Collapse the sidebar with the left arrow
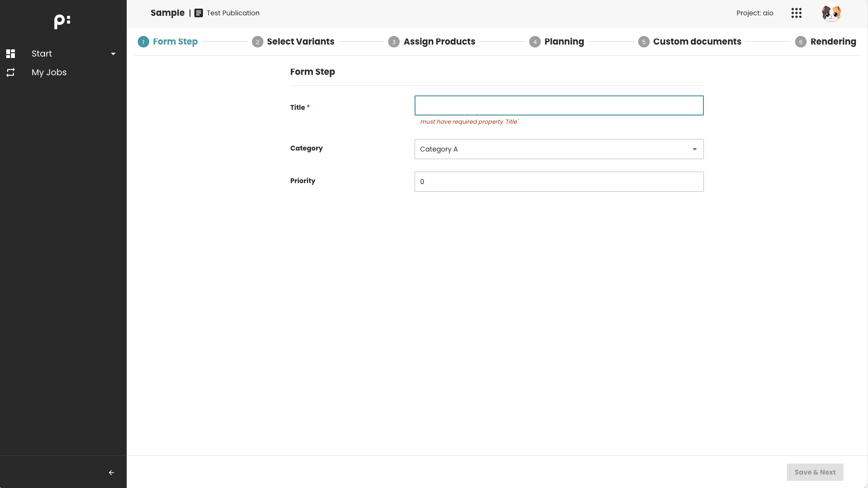 (111, 473)
